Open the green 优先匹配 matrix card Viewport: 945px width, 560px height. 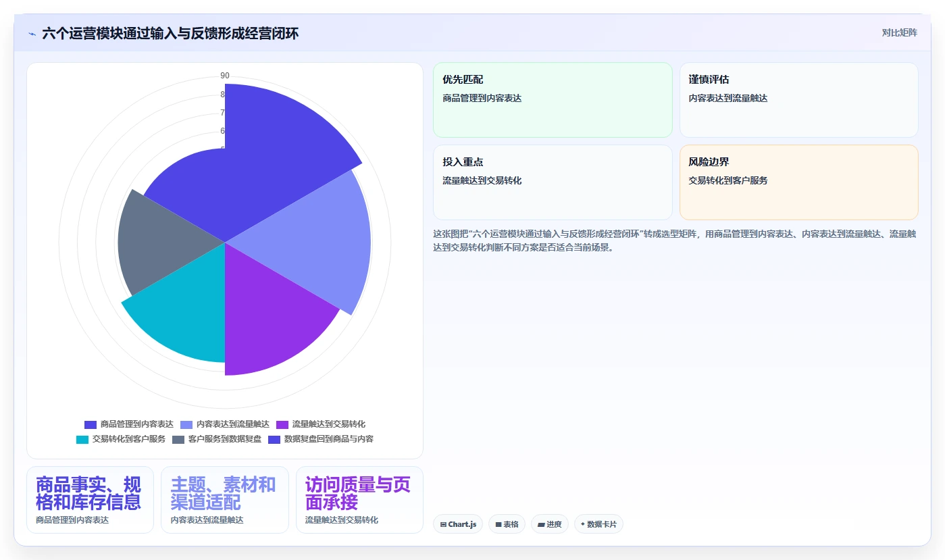[x=553, y=100]
